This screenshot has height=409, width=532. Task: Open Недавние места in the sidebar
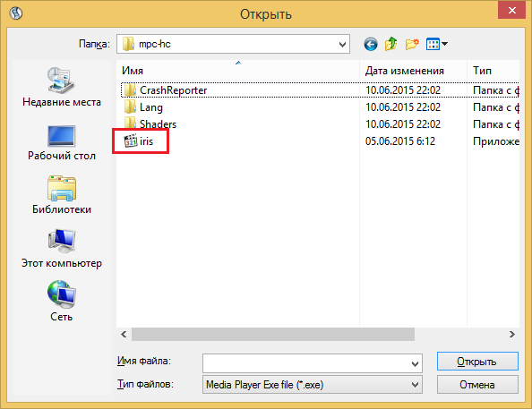[62, 87]
